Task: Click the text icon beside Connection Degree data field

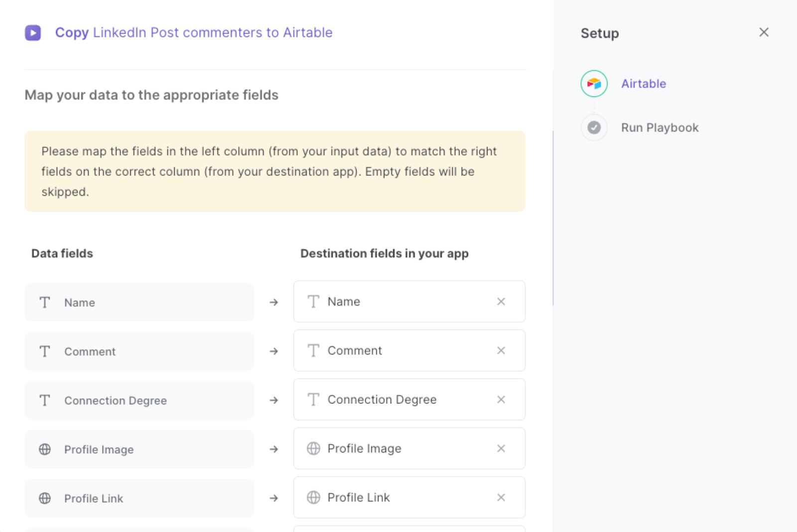Action: point(44,400)
